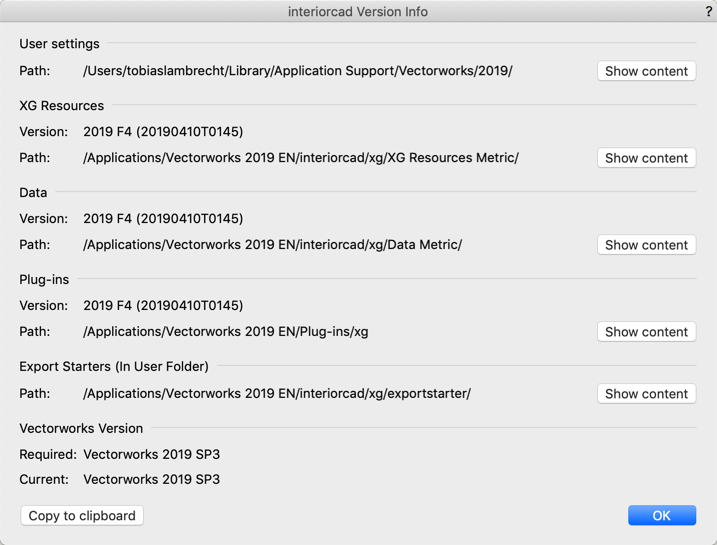Image resolution: width=717 pixels, height=545 pixels.
Task: Click the XG Resources version value
Action: click(163, 132)
